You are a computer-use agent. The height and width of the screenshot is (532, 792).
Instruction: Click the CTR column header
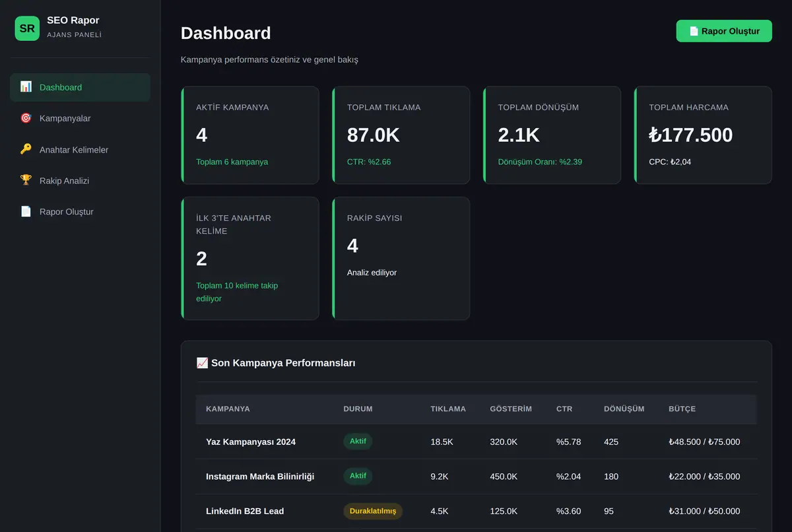click(564, 409)
